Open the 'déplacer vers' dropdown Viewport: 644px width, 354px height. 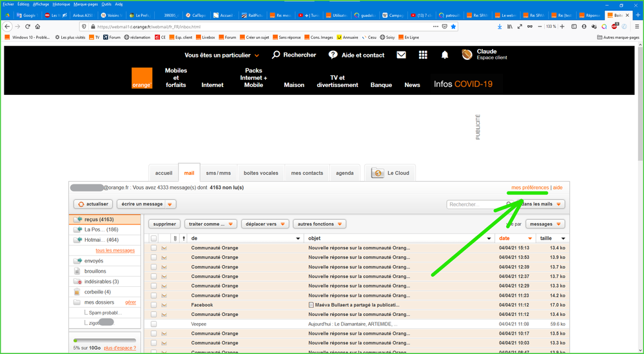point(266,224)
